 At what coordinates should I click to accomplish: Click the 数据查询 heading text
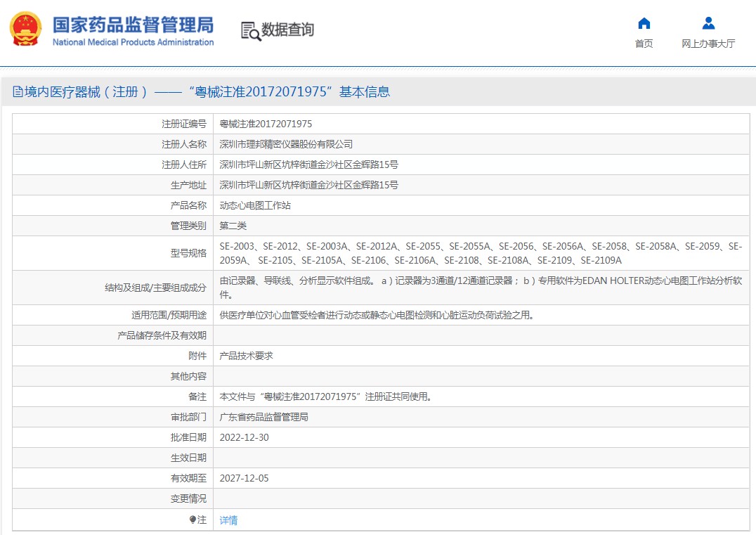287,30
